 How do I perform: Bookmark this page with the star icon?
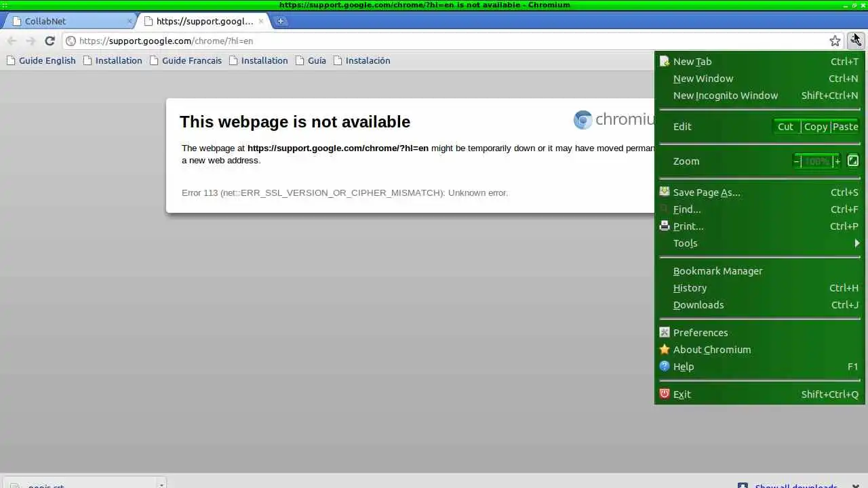[x=835, y=41]
